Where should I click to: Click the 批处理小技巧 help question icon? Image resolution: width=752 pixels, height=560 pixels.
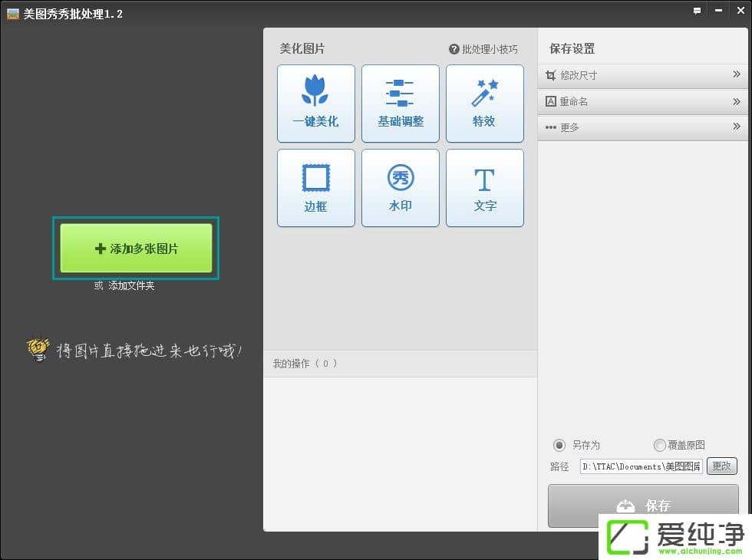point(454,49)
